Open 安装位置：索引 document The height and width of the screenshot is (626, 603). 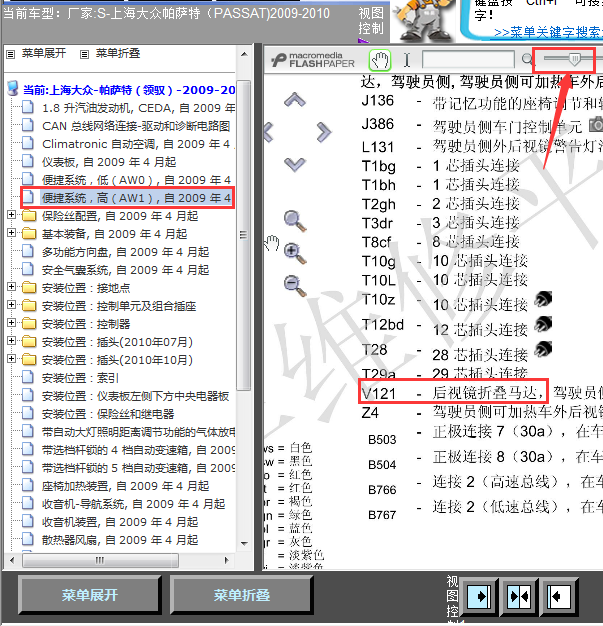coord(80,378)
